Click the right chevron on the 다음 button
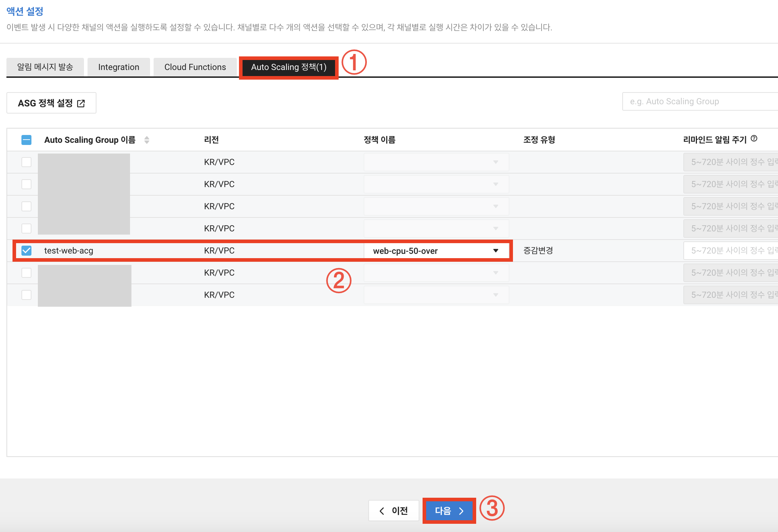Image resolution: width=778 pixels, height=532 pixels. click(461, 511)
